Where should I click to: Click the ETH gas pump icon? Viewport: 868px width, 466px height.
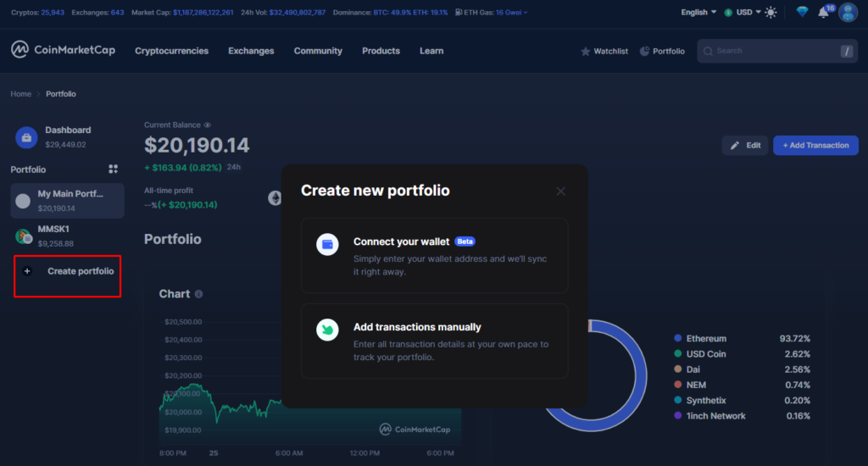459,12
